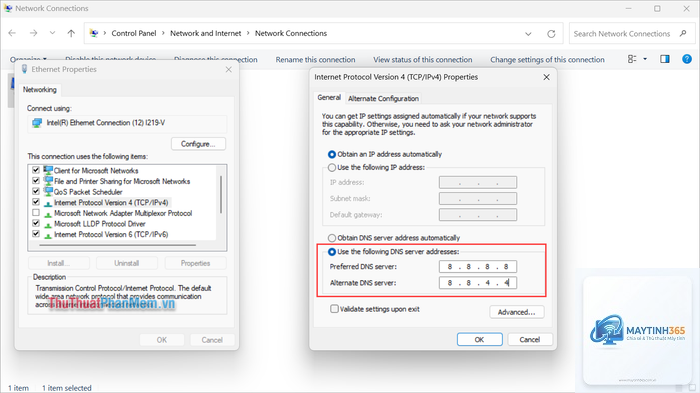
Task: Click the Uninstall button
Action: coord(127,263)
